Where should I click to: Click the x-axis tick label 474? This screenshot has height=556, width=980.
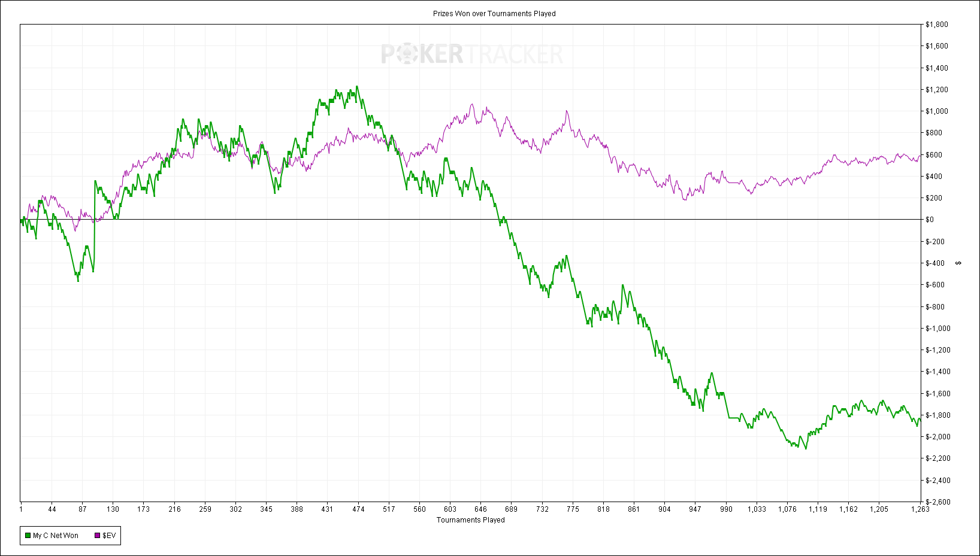tap(359, 509)
